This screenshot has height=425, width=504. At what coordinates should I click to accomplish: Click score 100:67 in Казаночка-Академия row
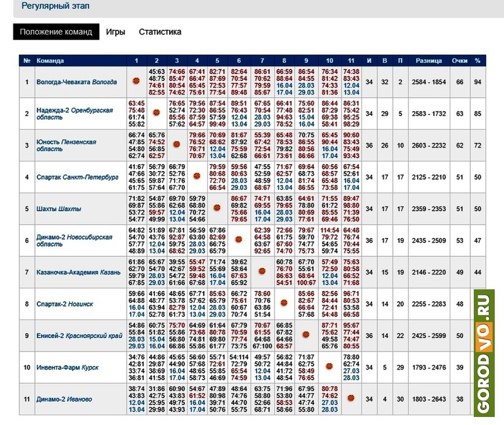(x=306, y=283)
